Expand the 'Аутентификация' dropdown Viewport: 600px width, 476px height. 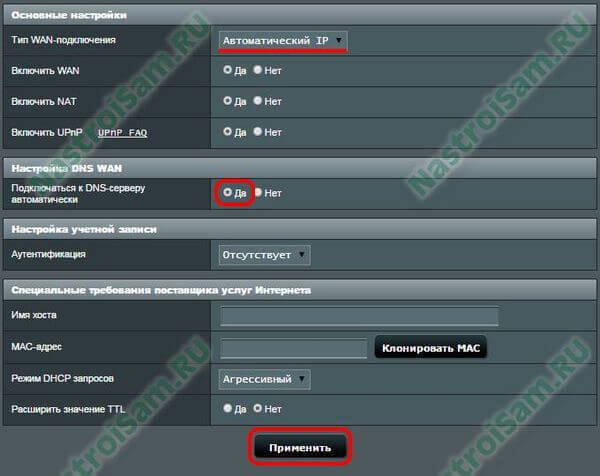click(x=265, y=255)
